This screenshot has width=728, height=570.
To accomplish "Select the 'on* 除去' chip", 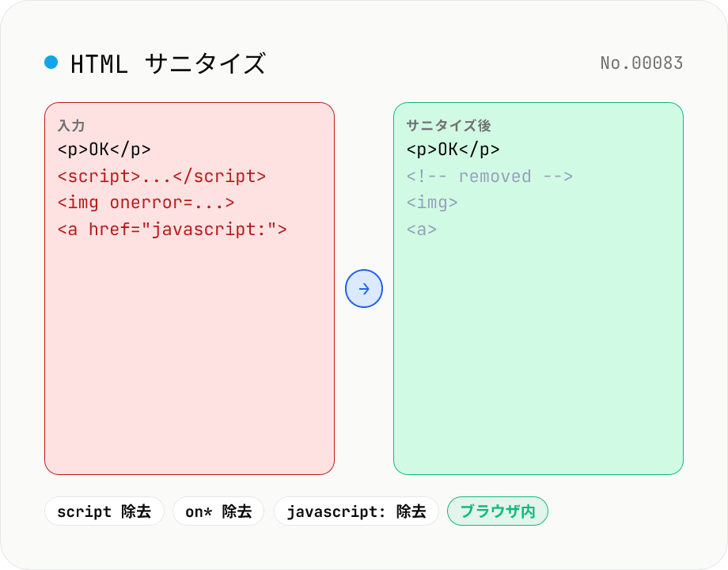I will click(218, 511).
